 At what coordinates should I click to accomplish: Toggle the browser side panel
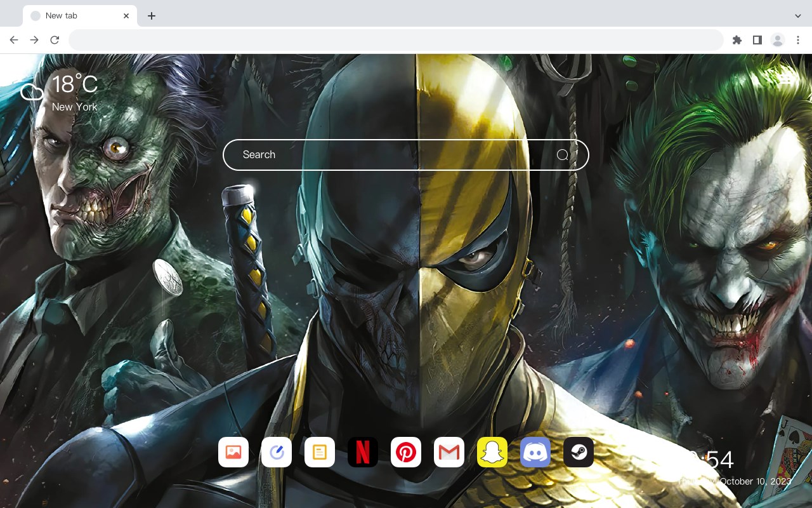coord(757,40)
